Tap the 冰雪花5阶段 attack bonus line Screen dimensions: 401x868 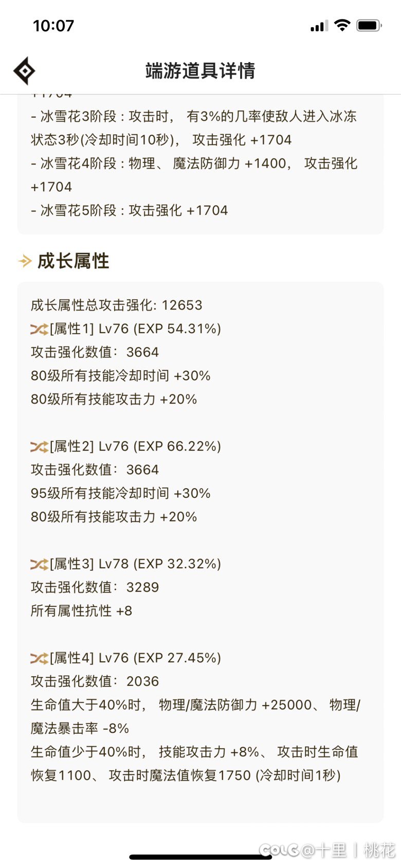pyautogui.click(x=130, y=211)
